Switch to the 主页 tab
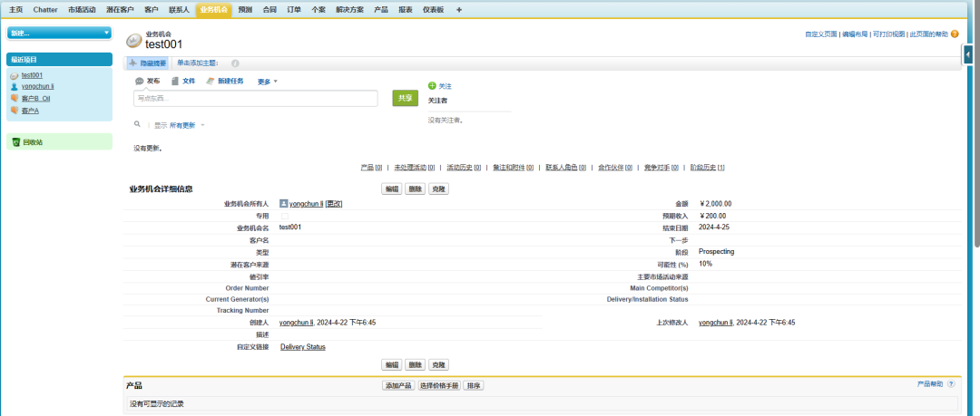 point(15,10)
